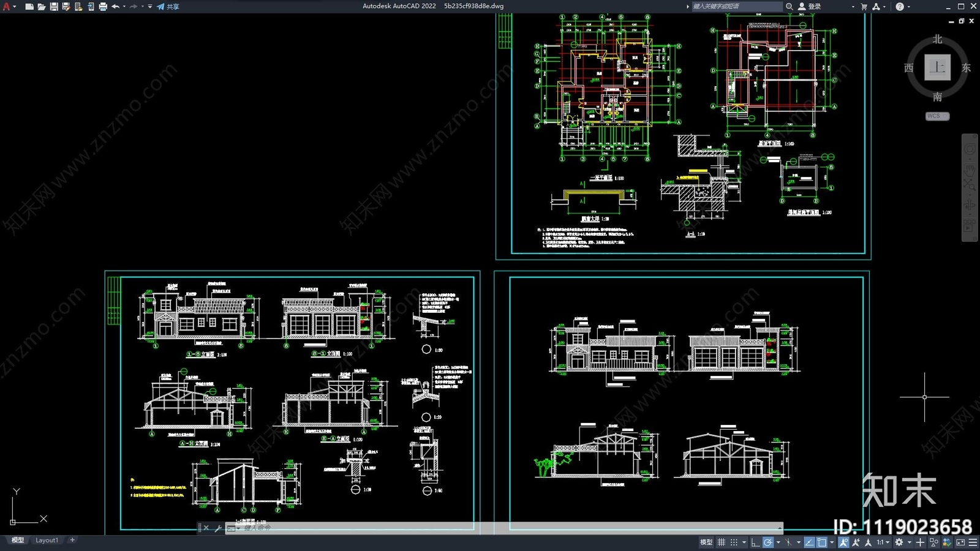This screenshot has height=551, width=980.
Task: Add a new layout with plus tab
Action: click(x=72, y=540)
